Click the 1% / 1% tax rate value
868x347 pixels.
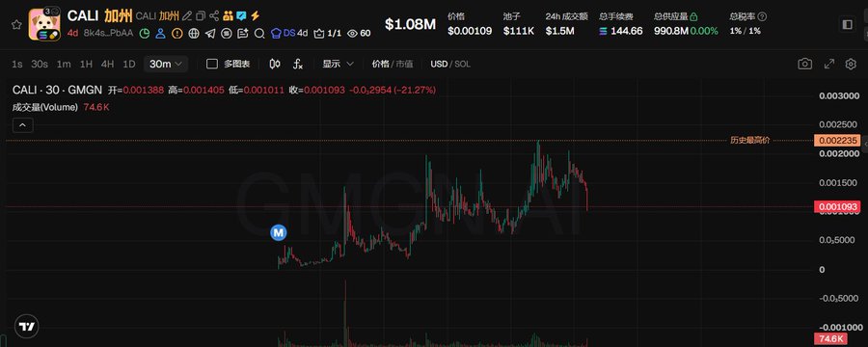(746, 31)
